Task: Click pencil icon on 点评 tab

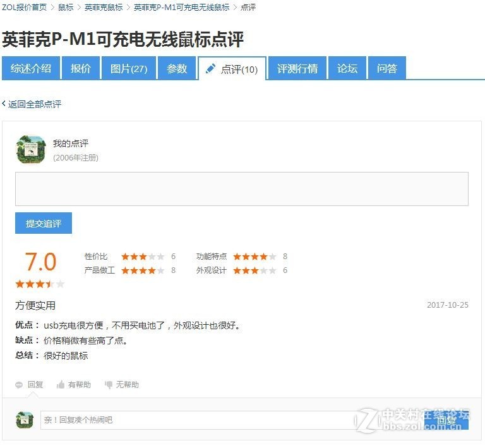Action: pyautogui.click(x=211, y=68)
